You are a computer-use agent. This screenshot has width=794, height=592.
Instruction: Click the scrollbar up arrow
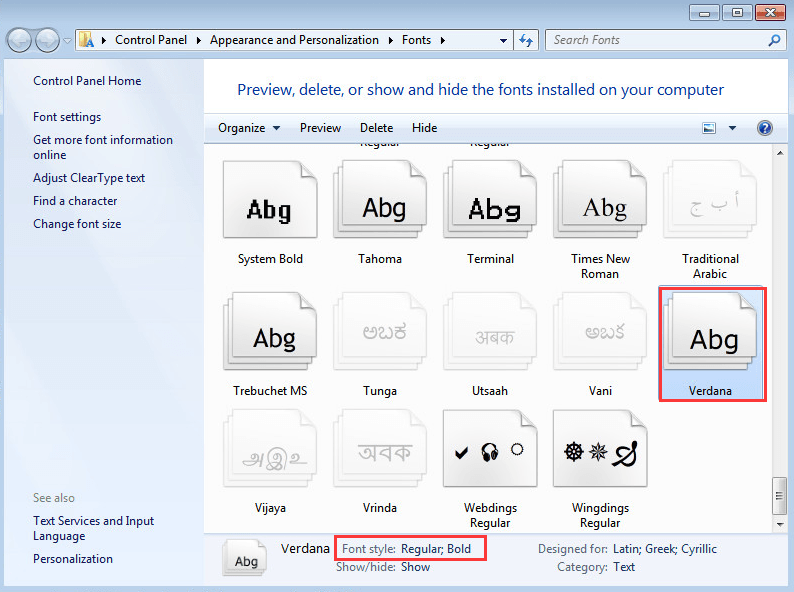pyautogui.click(x=780, y=152)
